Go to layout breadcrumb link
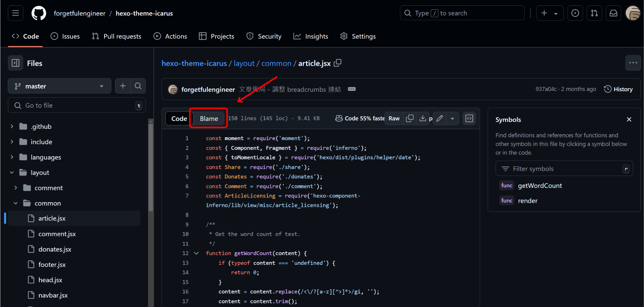The image size is (644, 307). [244, 63]
